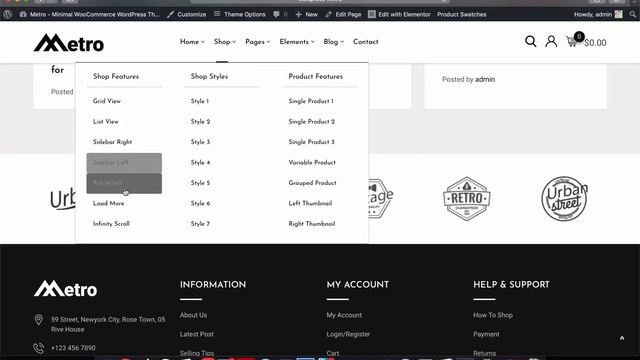The height and width of the screenshot is (360, 640).
Task: Choose Infinity Scroll shop feature
Action: pos(111,224)
